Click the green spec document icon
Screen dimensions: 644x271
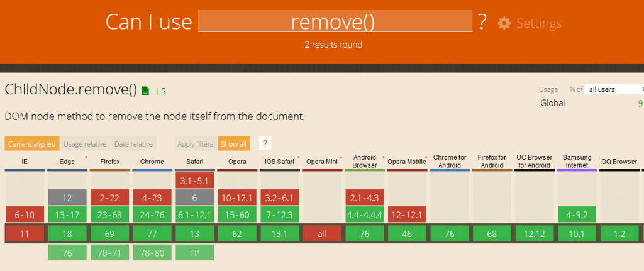(145, 91)
